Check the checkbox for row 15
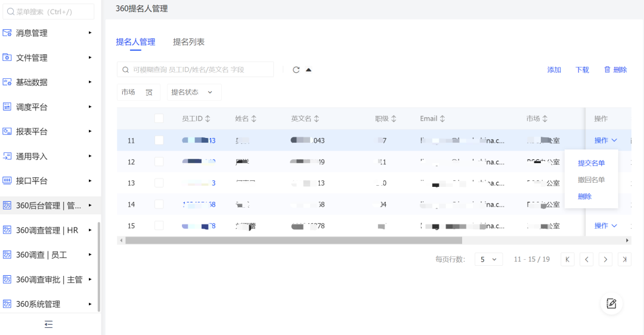644x335 pixels. click(159, 226)
